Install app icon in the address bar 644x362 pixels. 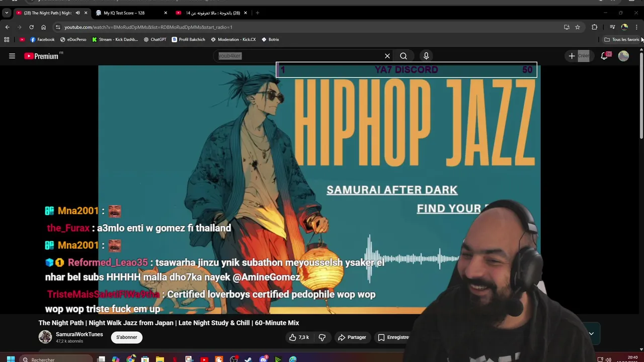[x=567, y=27]
